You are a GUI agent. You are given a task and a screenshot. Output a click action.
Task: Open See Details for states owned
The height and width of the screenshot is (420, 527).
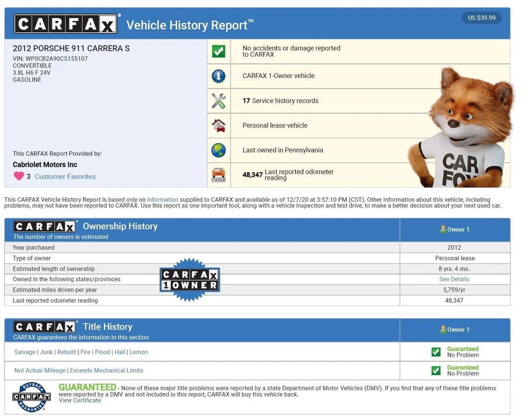[x=454, y=279]
